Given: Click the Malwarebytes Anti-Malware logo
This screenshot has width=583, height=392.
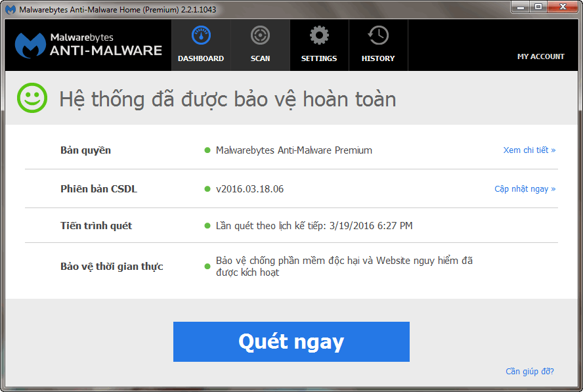Looking at the screenshot, I should 89,45.
